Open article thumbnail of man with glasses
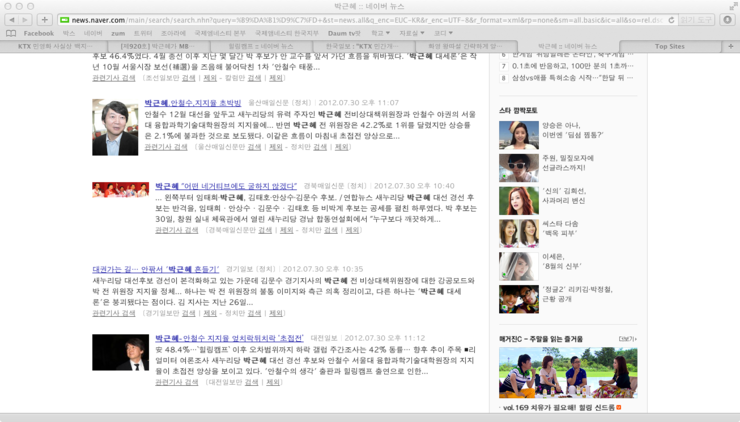 pyautogui.click(x=115, y=127)
